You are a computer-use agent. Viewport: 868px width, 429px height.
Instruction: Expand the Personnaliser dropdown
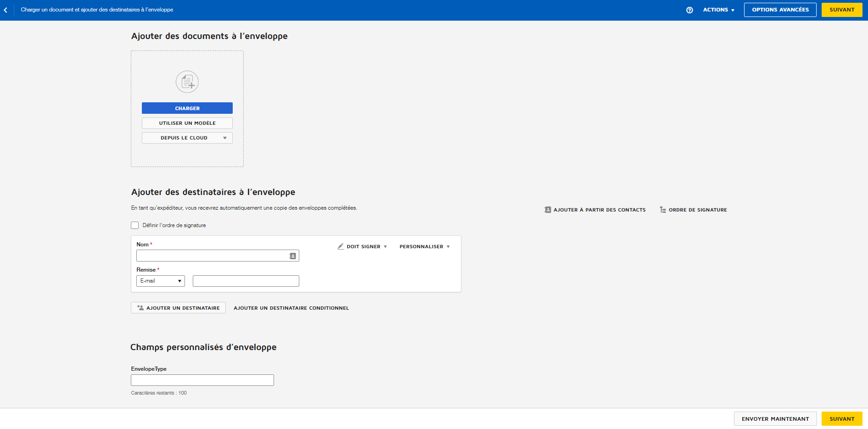pos(425,246)
